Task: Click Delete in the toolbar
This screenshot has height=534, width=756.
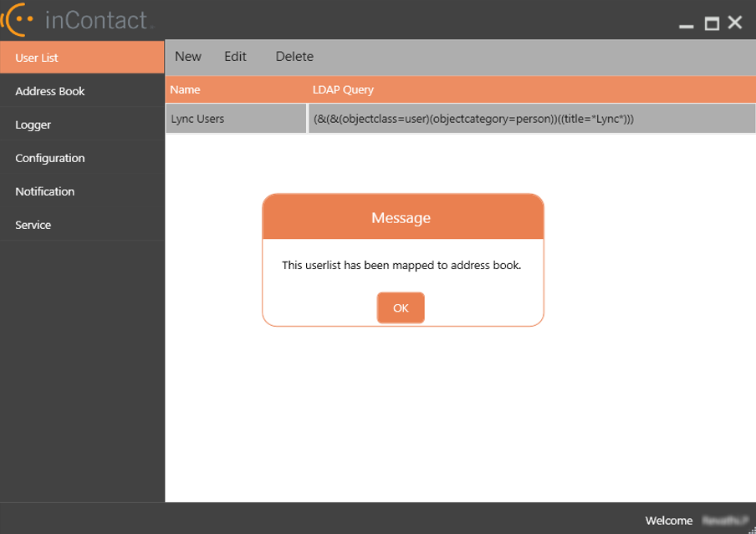Action: click(294, 57)
